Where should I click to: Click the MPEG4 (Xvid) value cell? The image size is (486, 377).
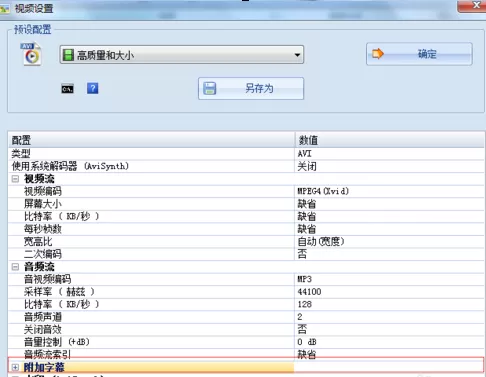pos(389,191)
